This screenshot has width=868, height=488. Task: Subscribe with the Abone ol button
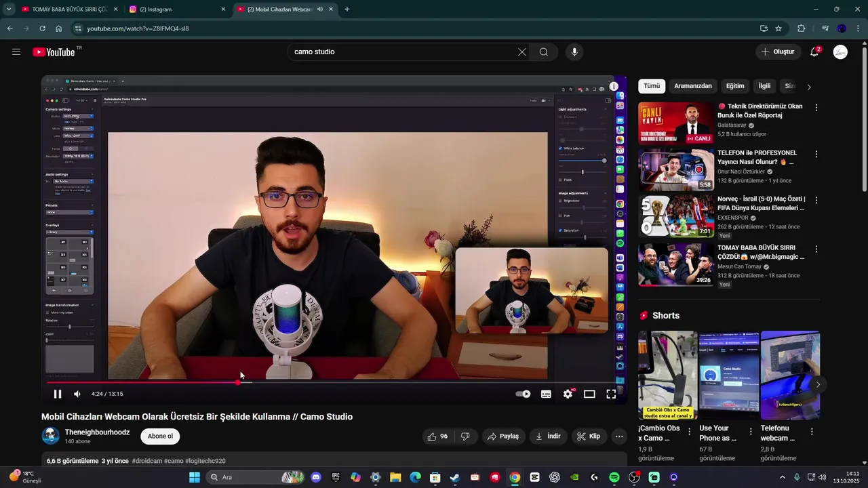[160, 436]
